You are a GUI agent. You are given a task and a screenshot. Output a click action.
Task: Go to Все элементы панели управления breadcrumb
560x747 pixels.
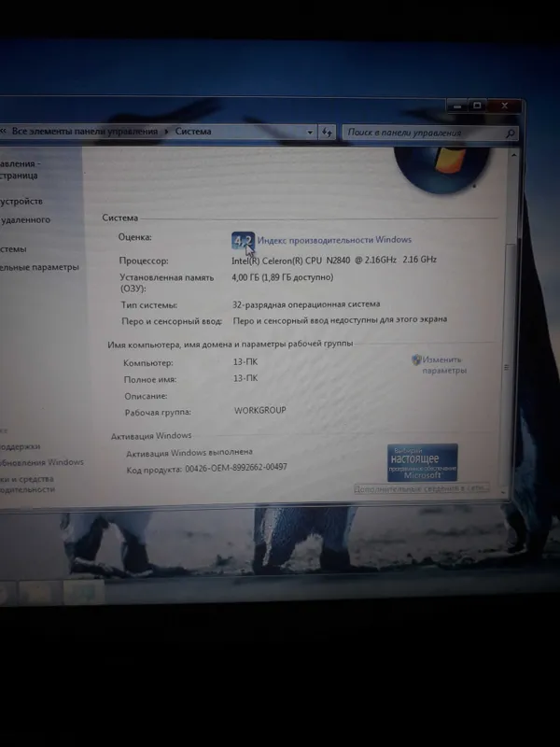coord(85,131)
